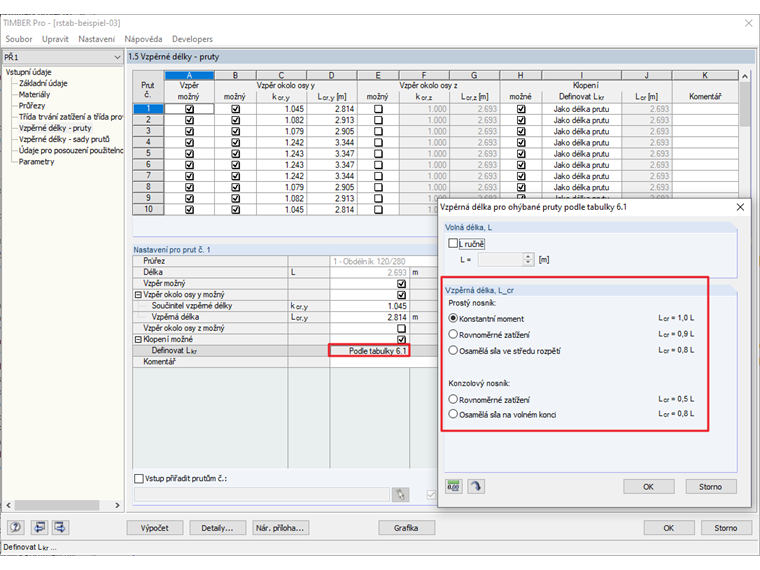
Task: Go to previous input table with arrow icon
Action: 39,527
